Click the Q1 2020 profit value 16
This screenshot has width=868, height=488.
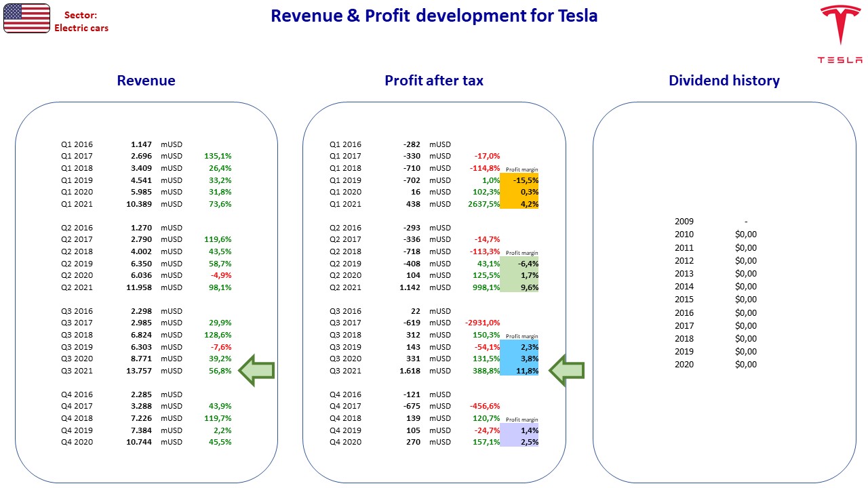pyautogui.click(x=416, y=192)
